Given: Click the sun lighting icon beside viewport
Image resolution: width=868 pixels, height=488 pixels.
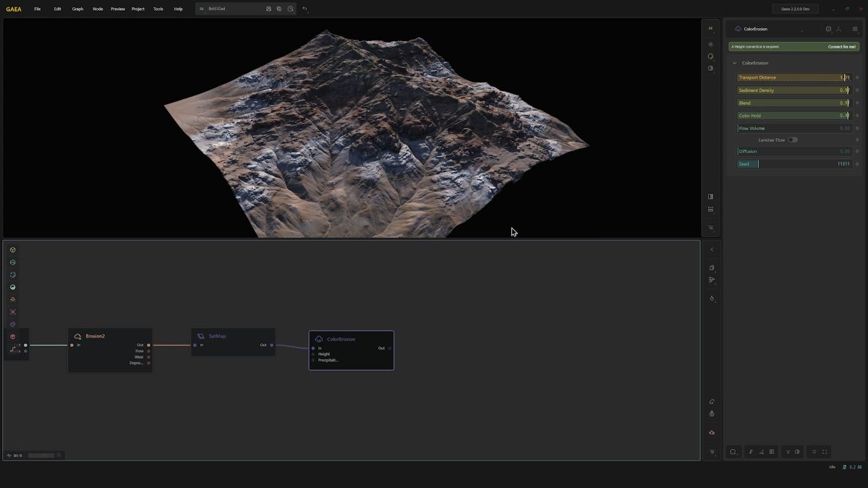Looking at the screenshot, I should 710,44.
